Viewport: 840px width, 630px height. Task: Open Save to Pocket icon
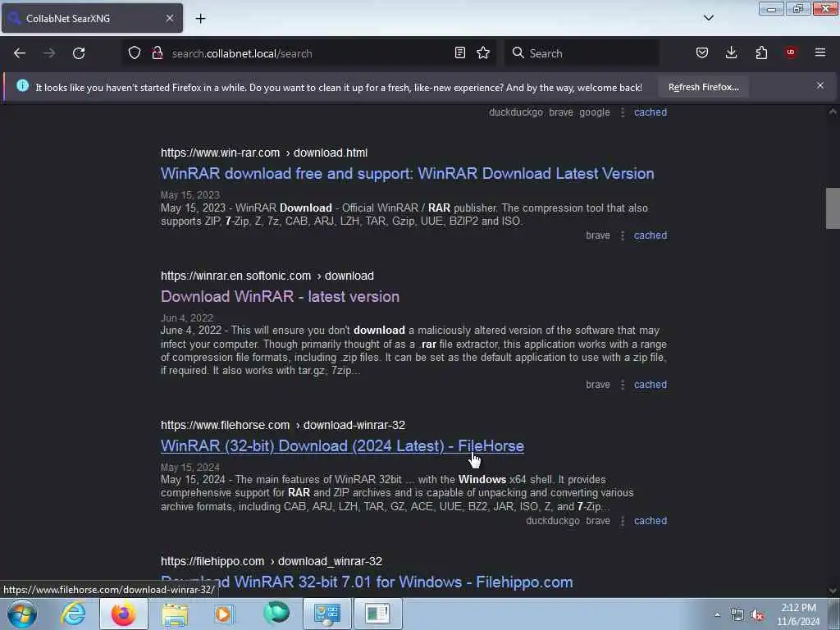[702, 52]
